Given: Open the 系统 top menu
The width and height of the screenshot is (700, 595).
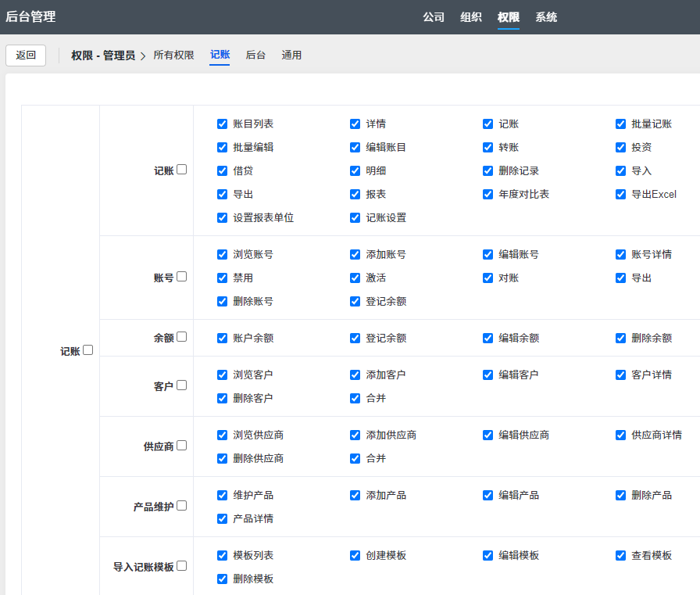Looking at the screenshot, I should click(546, 17).
